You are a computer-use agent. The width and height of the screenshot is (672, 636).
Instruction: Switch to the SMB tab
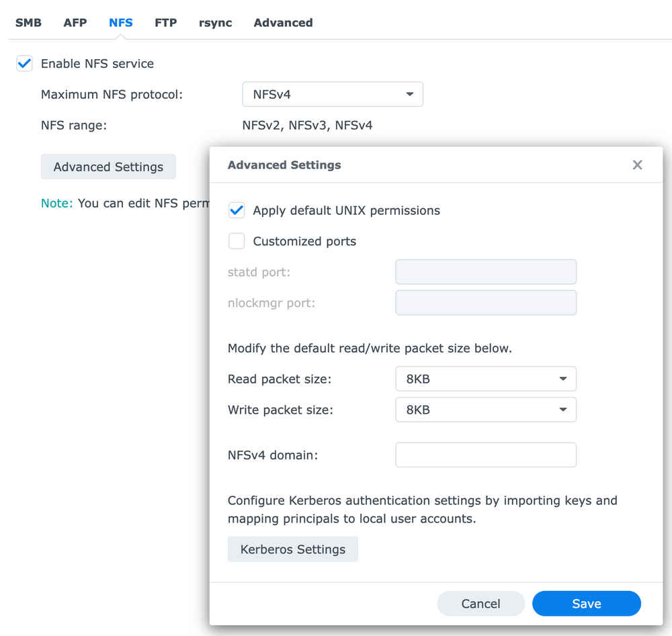coord(28,22)
